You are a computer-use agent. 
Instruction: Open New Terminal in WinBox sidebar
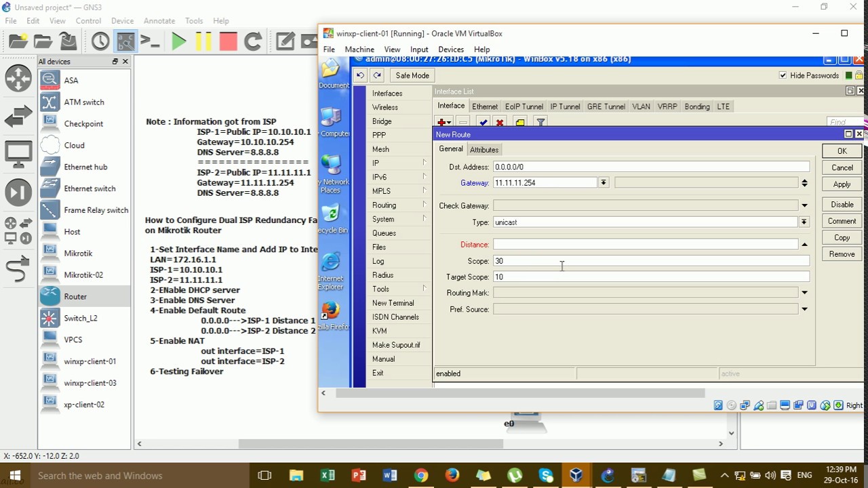[393, 303]
